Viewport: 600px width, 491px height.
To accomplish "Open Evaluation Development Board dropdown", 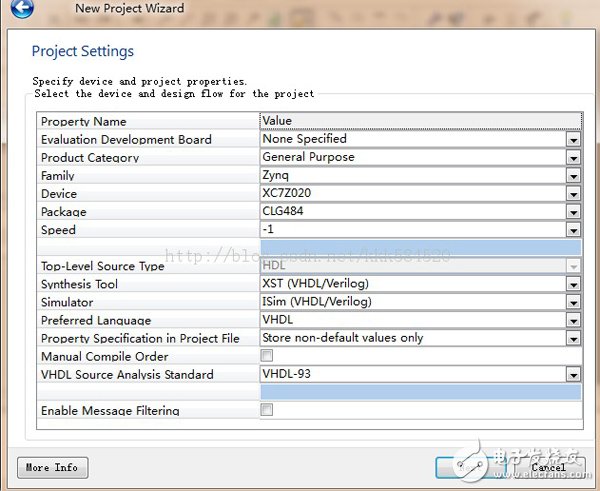I will pos(573,140).
